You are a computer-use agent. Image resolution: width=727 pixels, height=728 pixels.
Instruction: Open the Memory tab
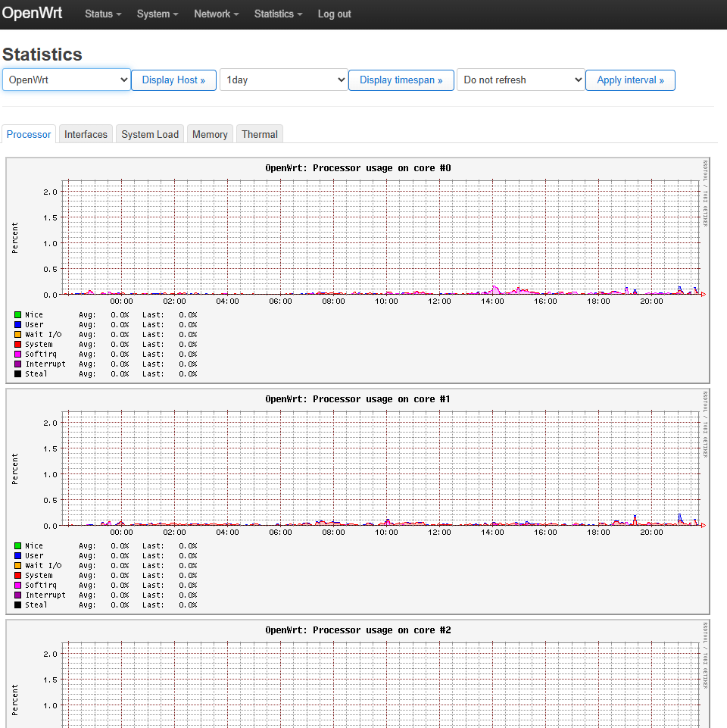[x=210, y=134]
